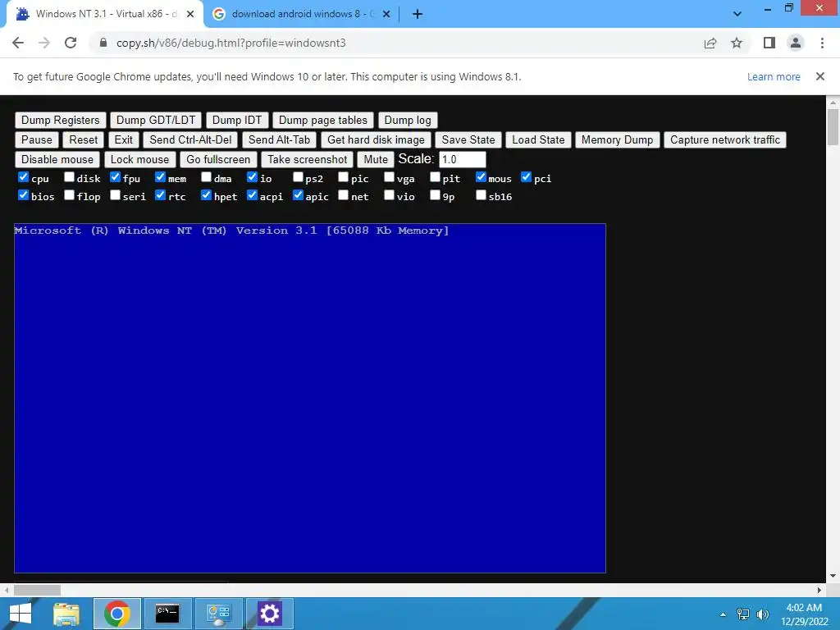
Task: Click the lock icon in the address bar
Action: (x=103, y=43)
